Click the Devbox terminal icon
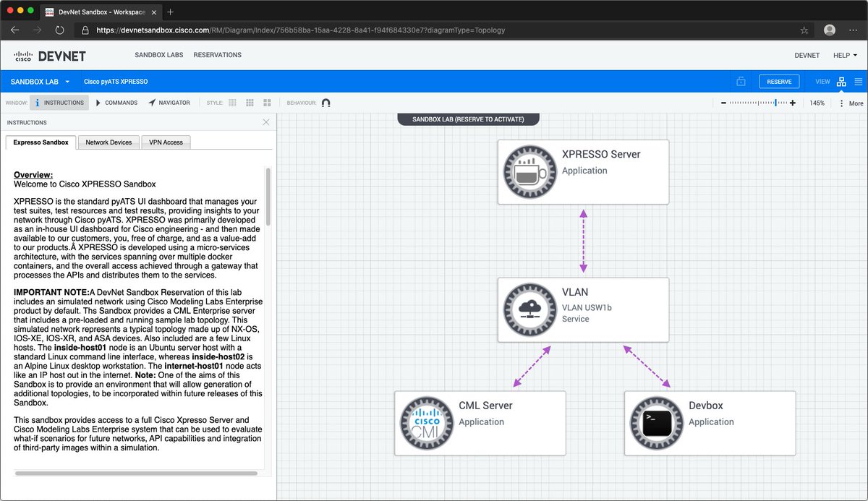Screen dimensions: 868x501 click(655, 424)
